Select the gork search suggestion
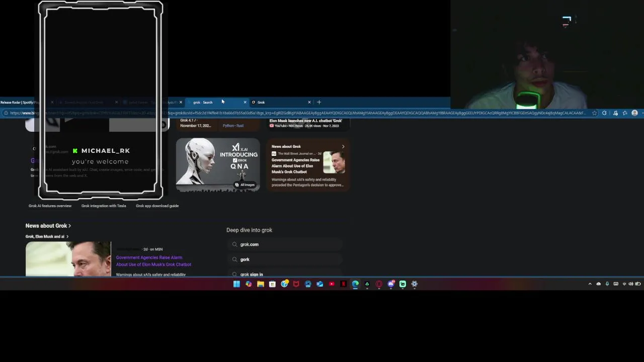644x362 pixels. (284, 259)
